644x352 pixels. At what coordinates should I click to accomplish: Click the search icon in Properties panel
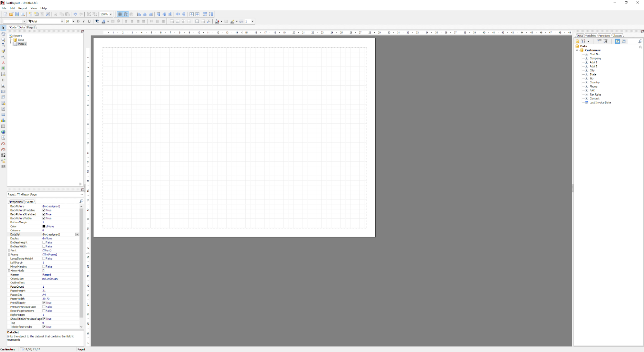[x=81, y=201]
